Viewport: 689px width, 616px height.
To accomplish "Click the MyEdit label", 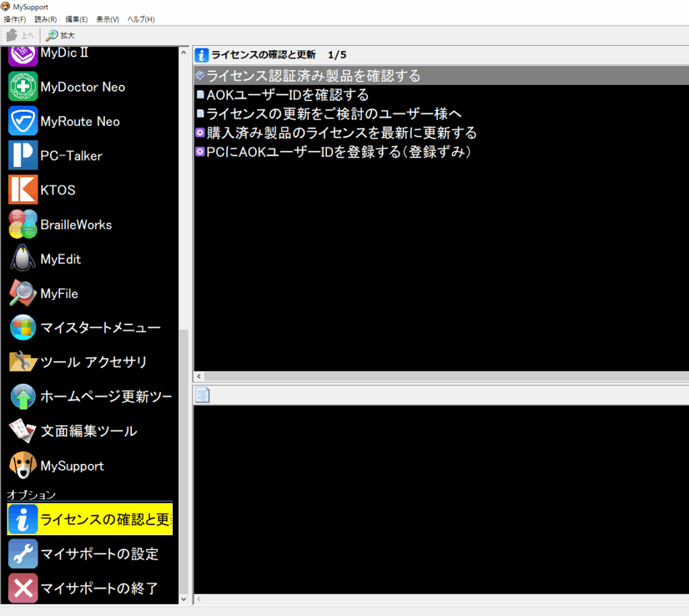I will pos(61,259).
